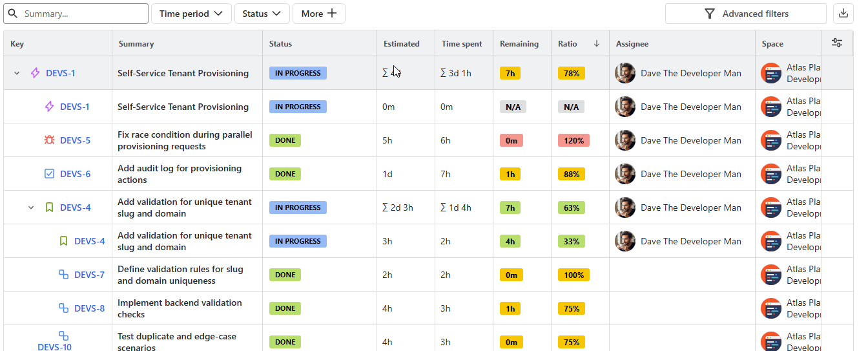This screenshot has height=351, width=868.
Task: Collapse the top DEVS-1 epic row
Action: pos(17,73)
